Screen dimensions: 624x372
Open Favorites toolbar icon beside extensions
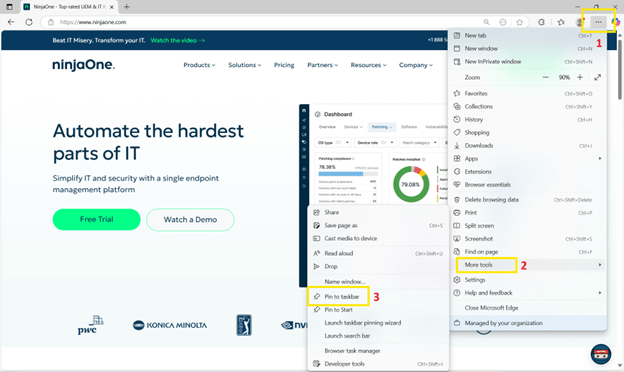[x=561, y=22]
